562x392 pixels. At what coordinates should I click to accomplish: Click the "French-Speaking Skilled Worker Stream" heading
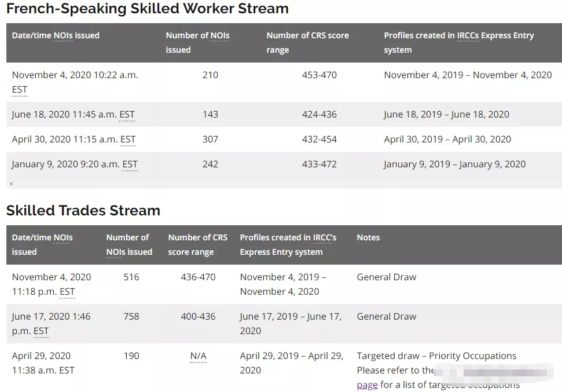[x=148, y=9]
